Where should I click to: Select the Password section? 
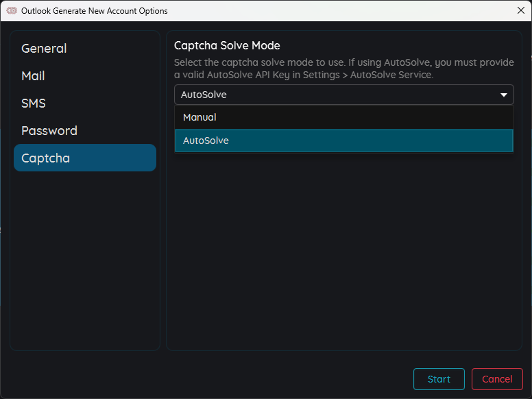point(85,131)
